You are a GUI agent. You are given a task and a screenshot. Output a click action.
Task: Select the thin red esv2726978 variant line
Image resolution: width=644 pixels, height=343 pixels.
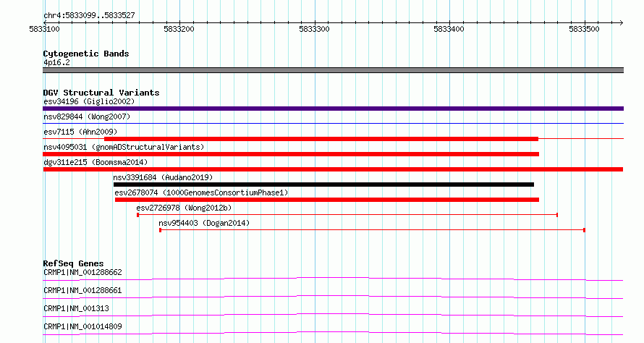click(x=347, y=215)
